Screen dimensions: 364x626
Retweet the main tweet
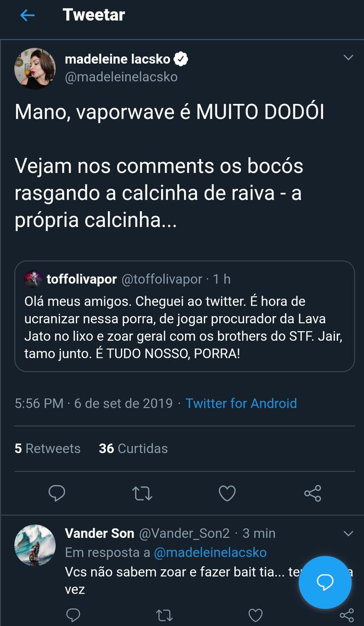[142, 492]
